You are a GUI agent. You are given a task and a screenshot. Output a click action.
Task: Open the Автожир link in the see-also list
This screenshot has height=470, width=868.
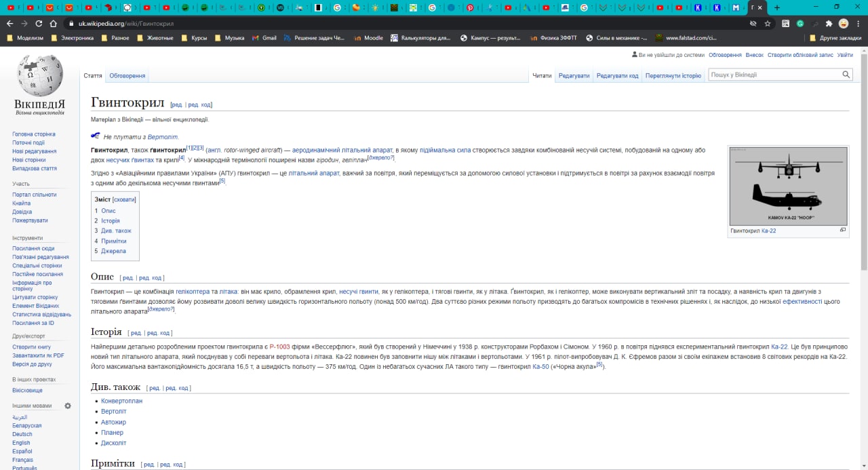[113, 422]
